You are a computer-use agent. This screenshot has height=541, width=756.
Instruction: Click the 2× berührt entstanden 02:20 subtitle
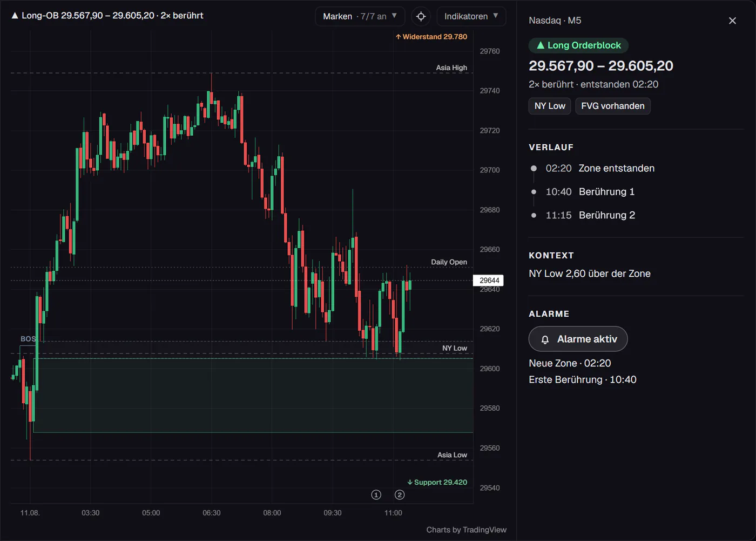tap(593, 84)
